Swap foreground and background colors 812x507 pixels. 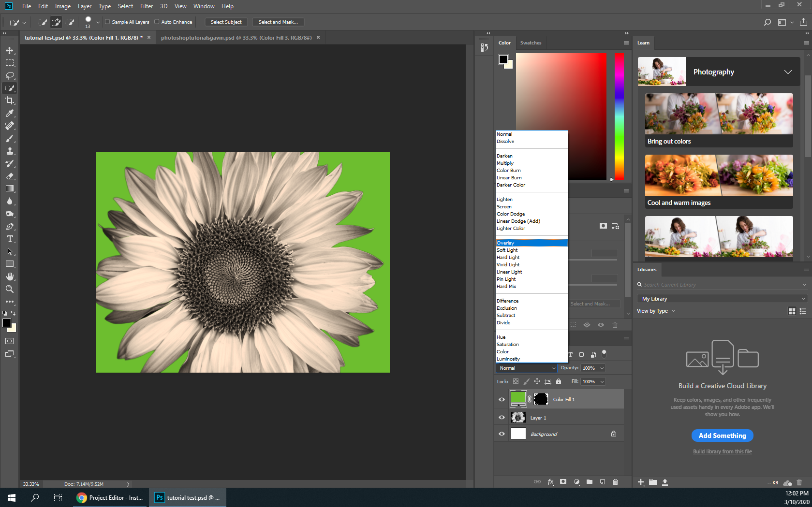(14, 313)
